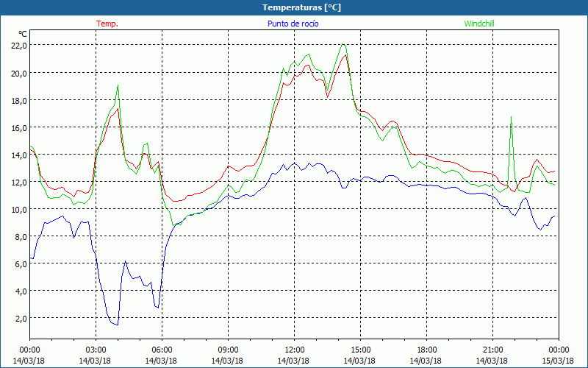Click the 18,0 y-axis value
588x368 pixels.
(x=20, y=100)
